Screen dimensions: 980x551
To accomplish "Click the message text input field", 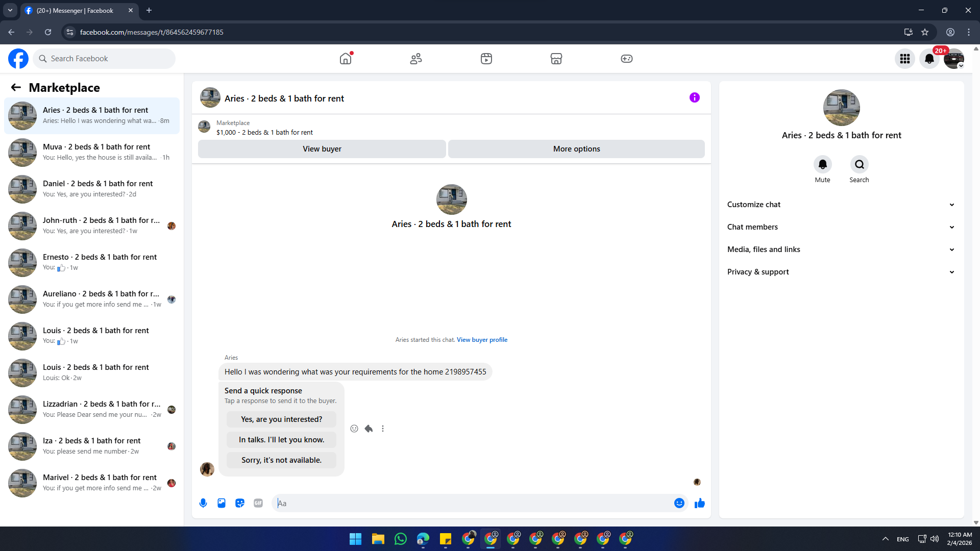I will [x=475, y=503].
